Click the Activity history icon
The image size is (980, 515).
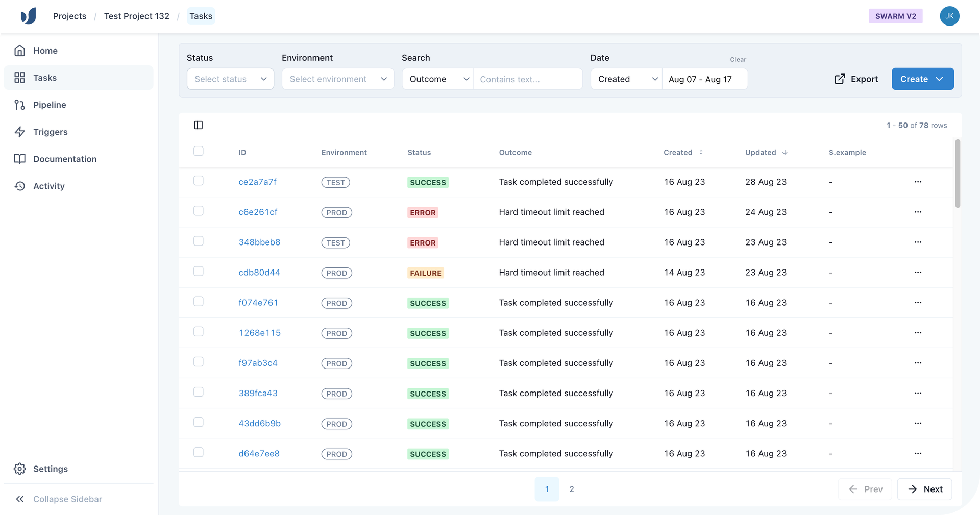click(20, 186)
